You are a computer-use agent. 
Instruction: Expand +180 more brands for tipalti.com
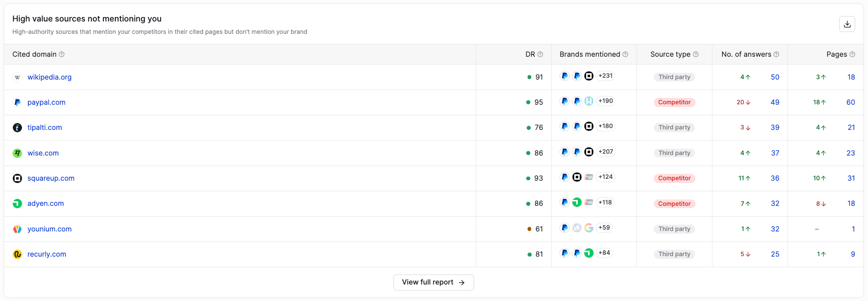click(605, 126)
